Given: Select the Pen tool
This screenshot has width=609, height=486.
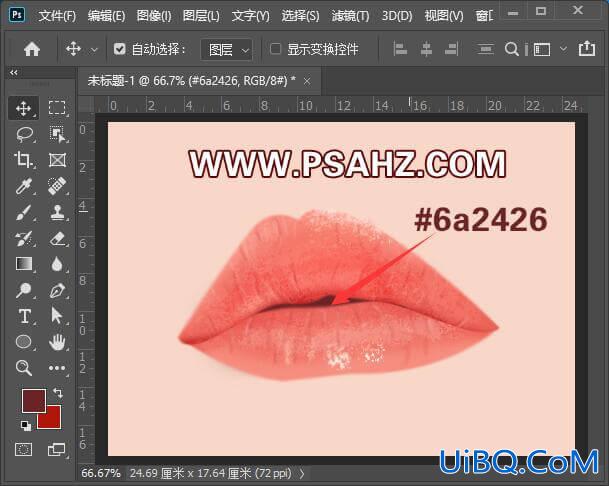Looking at the screenshot, I should pos(57,290).
